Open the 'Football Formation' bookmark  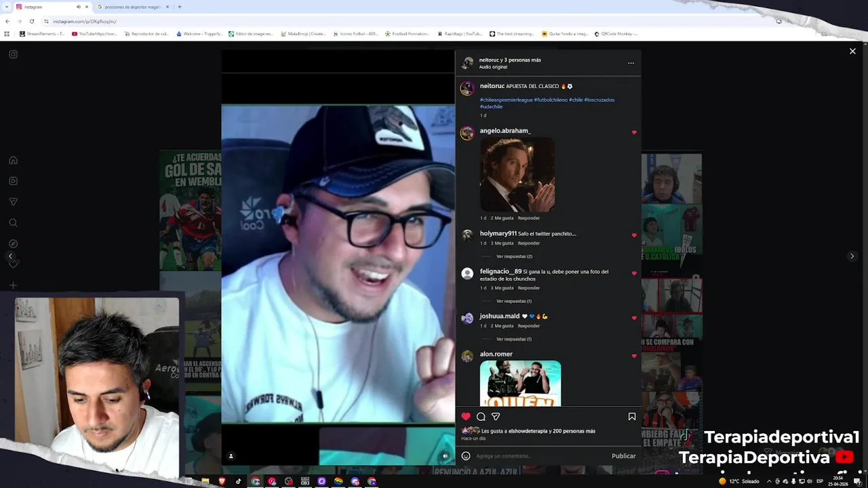pos(408,33)
